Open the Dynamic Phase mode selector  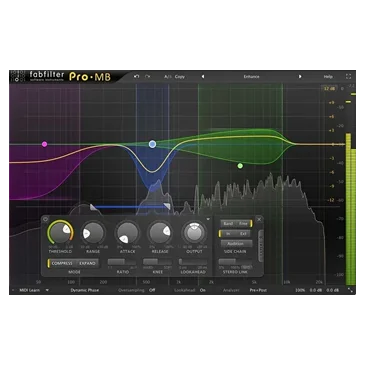tap(85, 290)
